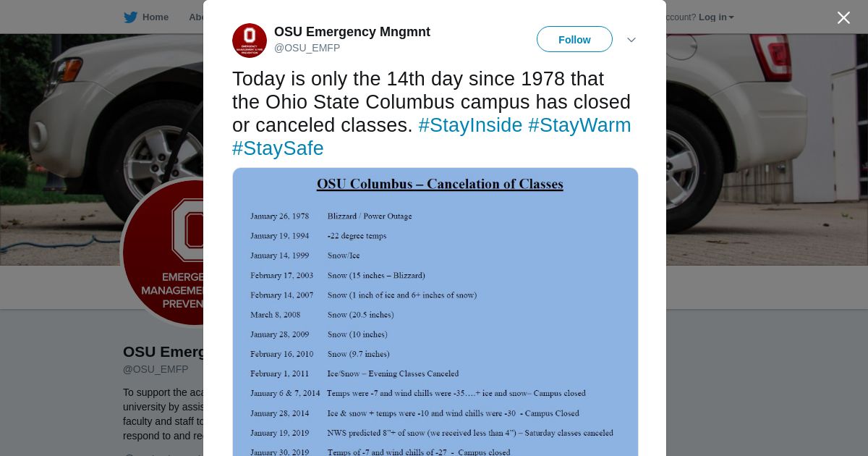The height and width of the screenshot is (456, 868).
Task: Click the @OSU_EMFP handle under the profile name
Action: tap(156, 369)
